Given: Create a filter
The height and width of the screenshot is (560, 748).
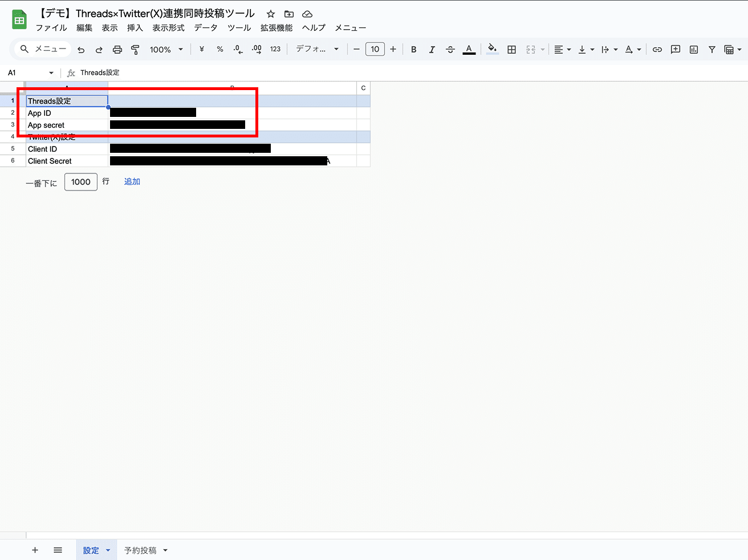Looking at the screenshot, I should [x=712, y=50].
